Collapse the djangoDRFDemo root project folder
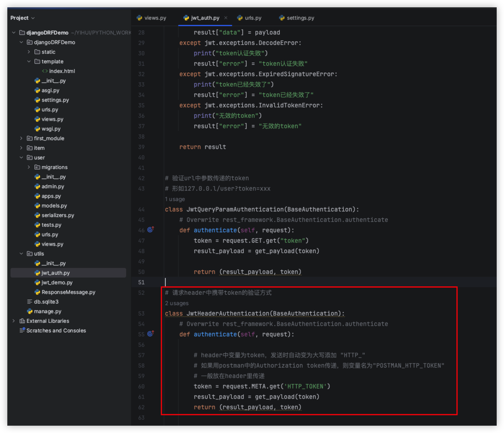This screenshot has height=433, width=504. pyautogui.click(x=14, y=33)
